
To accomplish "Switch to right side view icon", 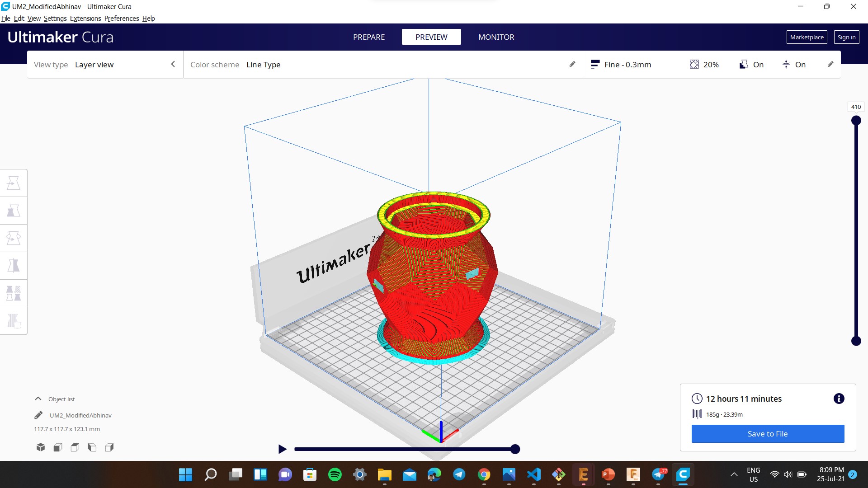I will [109, 447].
